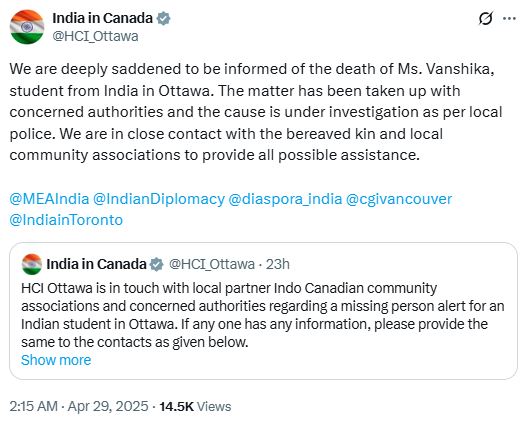Open the quoted tweet author name India in Canada
The width and height of the screenshot is (527, 422).
click(96, 264)
